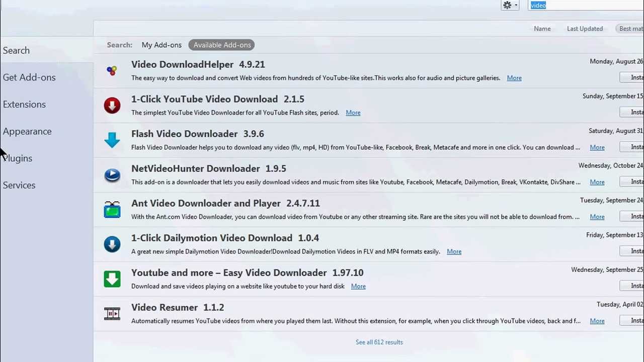
Task: Open More link for NetVideoHunter Downloader
Action: [x=597, y=182]
